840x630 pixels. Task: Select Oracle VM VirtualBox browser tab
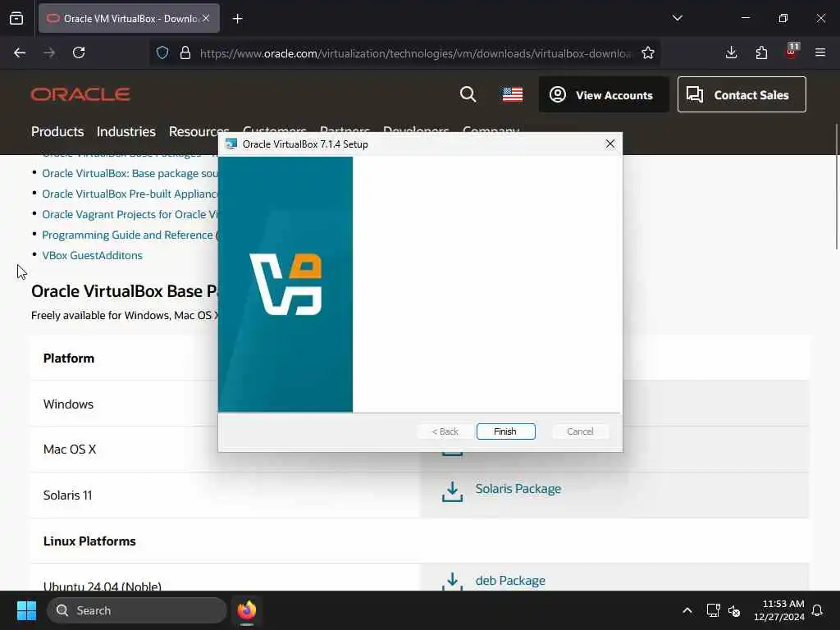129,18
